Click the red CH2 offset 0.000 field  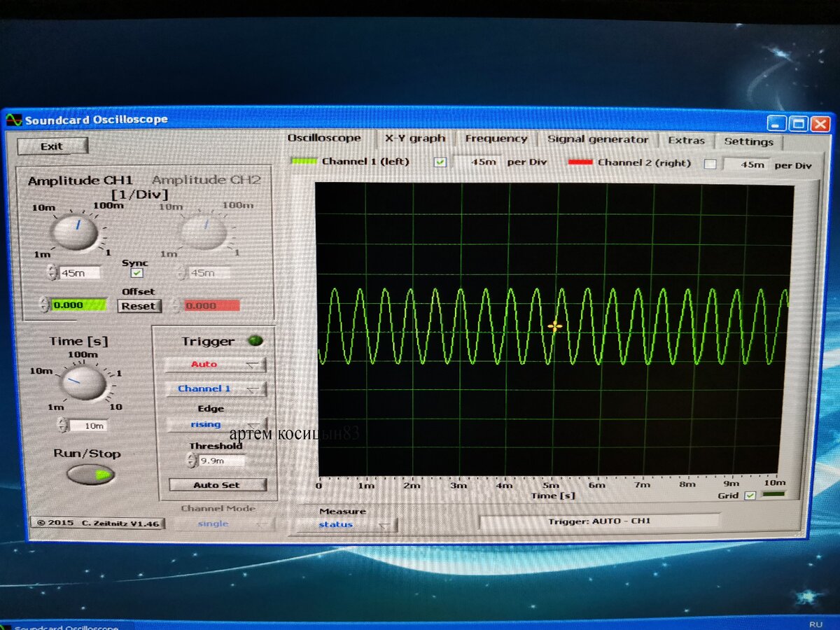pos(211,306)
